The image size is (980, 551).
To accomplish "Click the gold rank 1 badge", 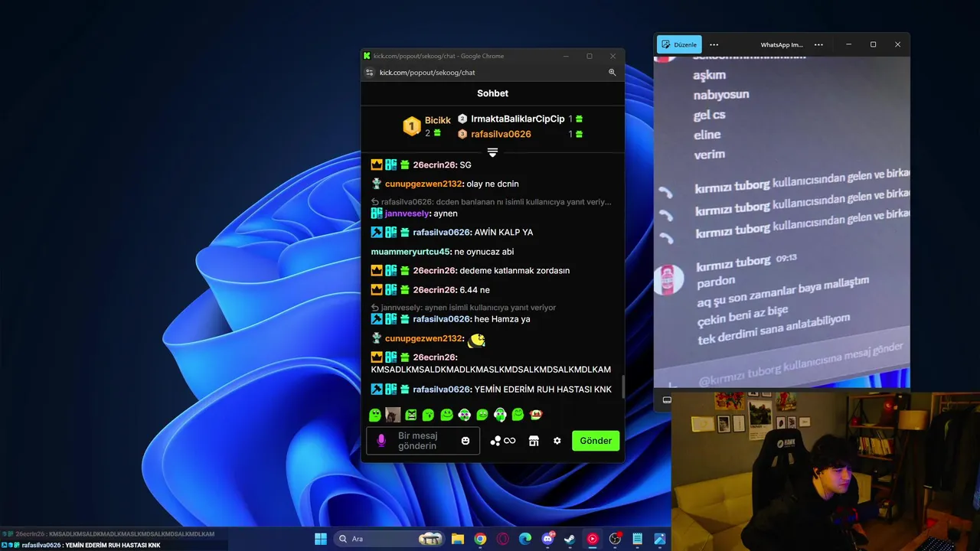I will coord(412,126).
